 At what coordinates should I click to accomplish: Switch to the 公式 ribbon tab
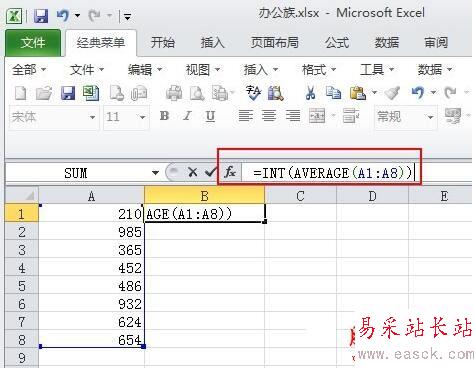tap(337, 43)
